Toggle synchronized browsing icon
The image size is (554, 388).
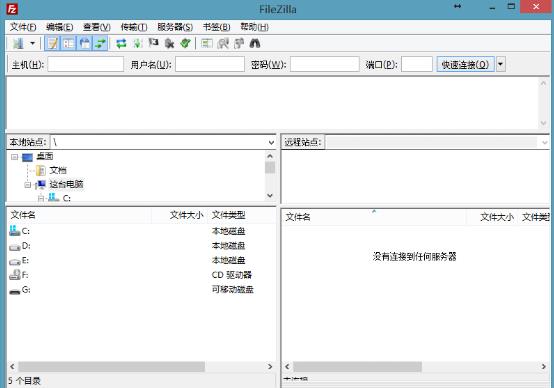click(239, 43)
